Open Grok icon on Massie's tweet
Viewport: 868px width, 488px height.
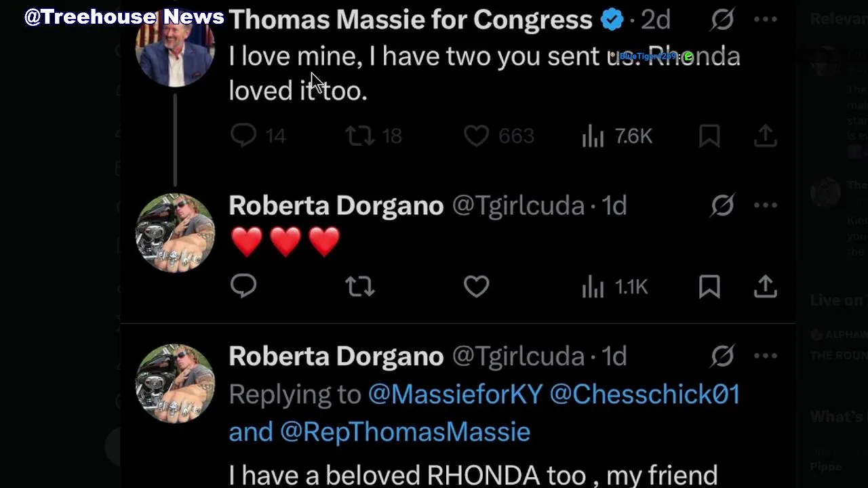click(722, 20)
